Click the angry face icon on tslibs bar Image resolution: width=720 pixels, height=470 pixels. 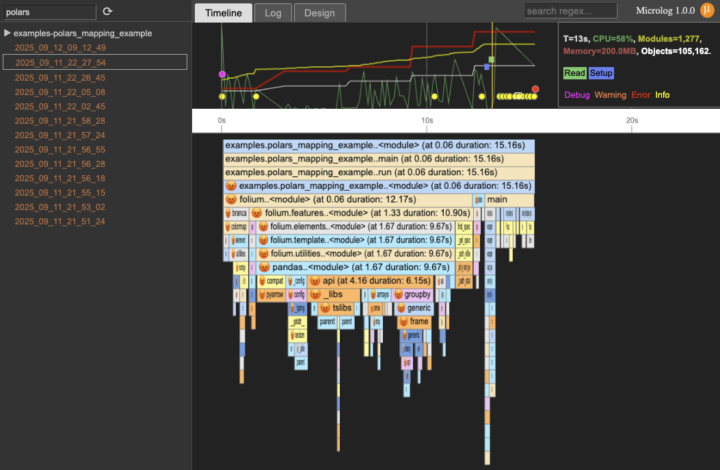325,308
